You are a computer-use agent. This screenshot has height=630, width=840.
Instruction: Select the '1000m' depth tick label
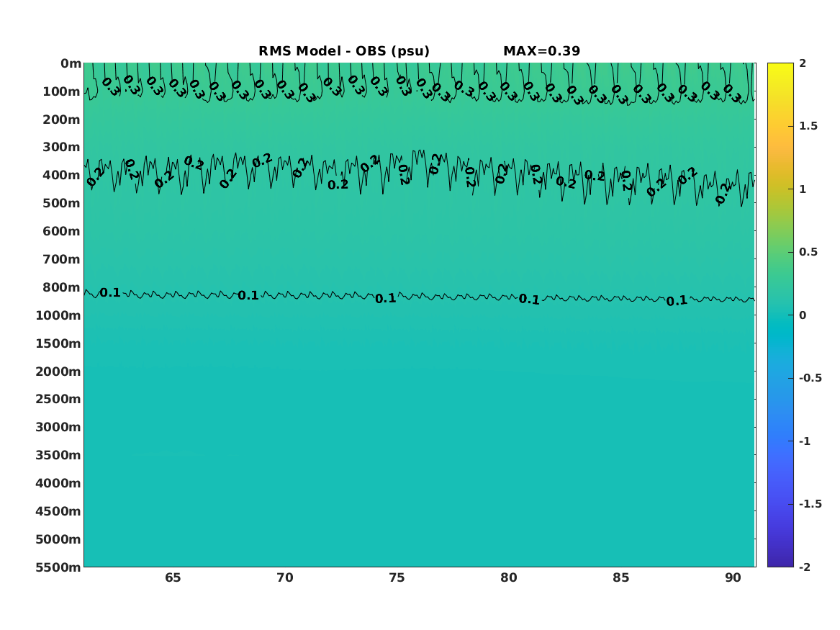(58, 315)
